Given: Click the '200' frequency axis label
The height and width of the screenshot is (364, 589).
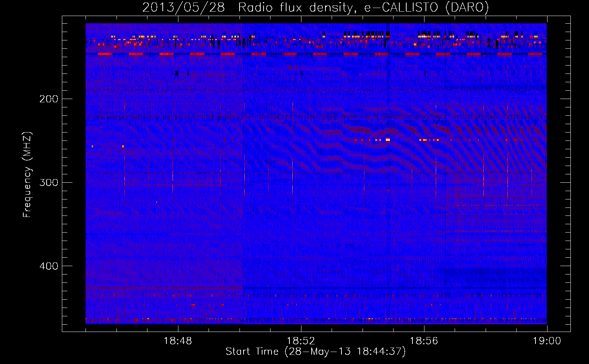Looking at the screenshot, I should pos(49,99).
